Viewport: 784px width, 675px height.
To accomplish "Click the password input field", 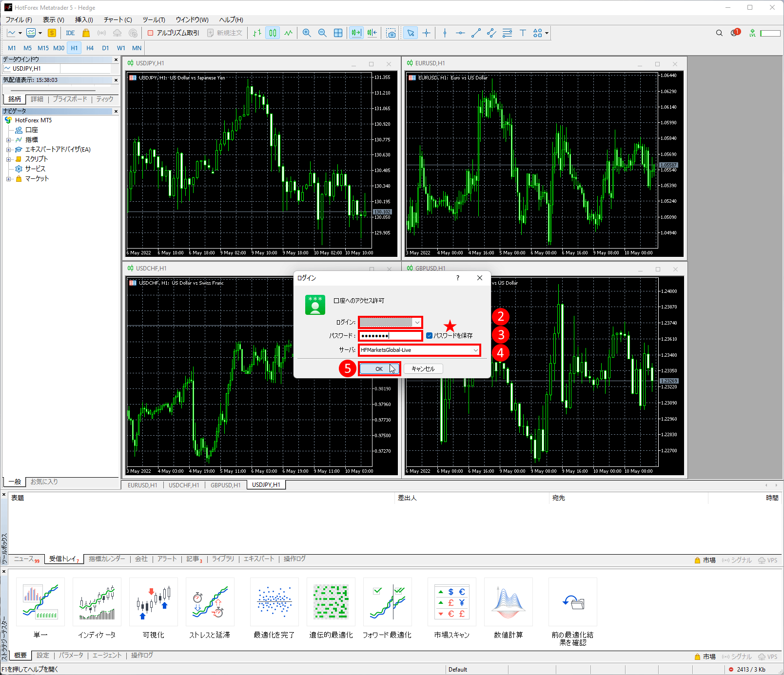I will click(x=390, y=336).
